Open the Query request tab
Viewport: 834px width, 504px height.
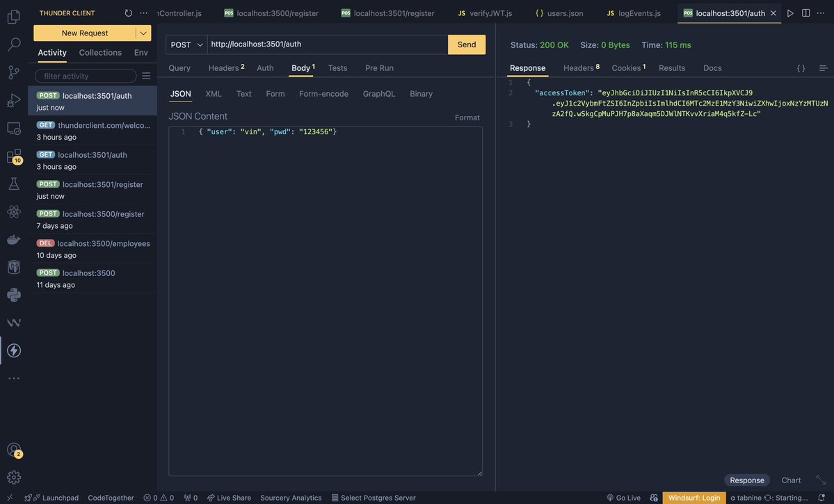[x=179, y=68]
